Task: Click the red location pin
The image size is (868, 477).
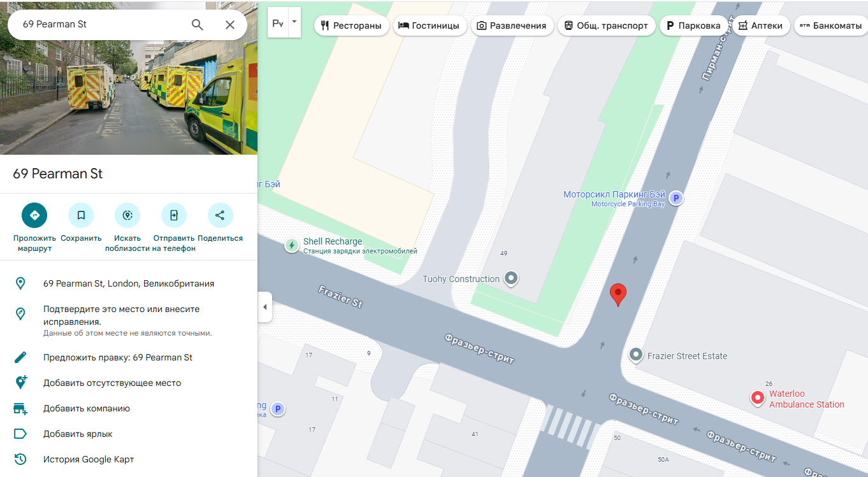Action: click(618, 295)
